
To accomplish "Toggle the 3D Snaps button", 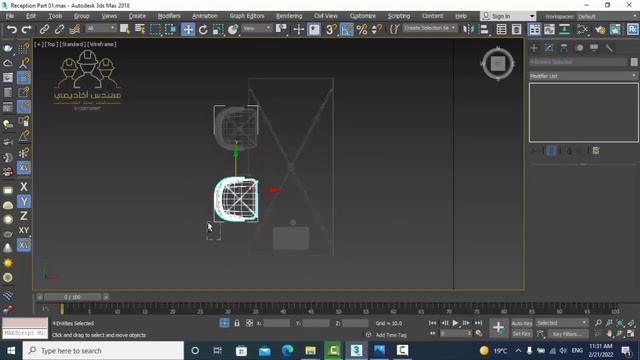I will pyautogui.click(x=331, y=29).
